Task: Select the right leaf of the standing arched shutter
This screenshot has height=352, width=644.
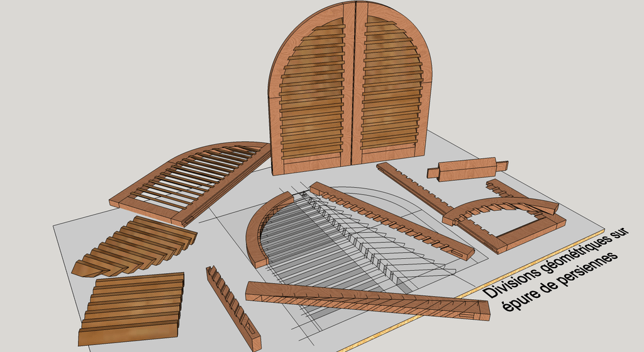Action: (x=393, y=82)
